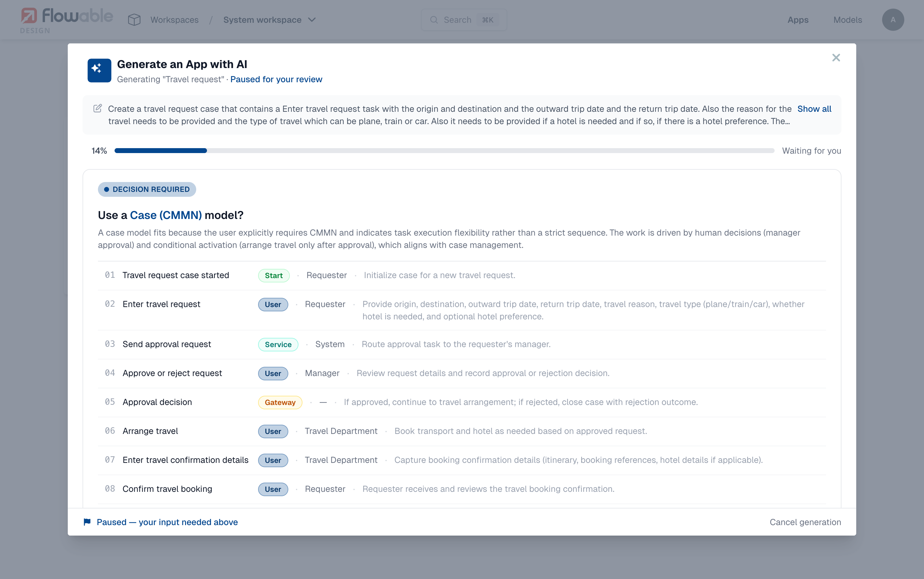Viewport: 924px width, 579px height.
Task: Click the AI sparkle app icon
Action: click(x=99, y=71)
